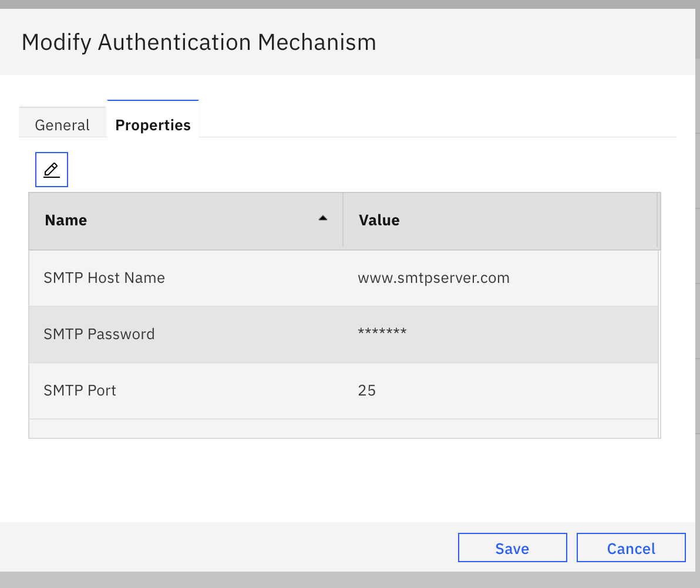This screenshot has width=700, height=588.
Task: Click the partially visible row below SMTP Port
Action: point(343,428)
